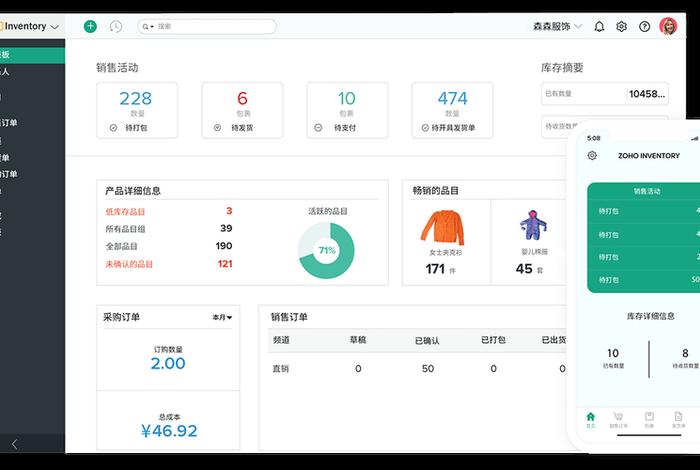Collapse the sidebar with the left chevron

click(15, 444)
